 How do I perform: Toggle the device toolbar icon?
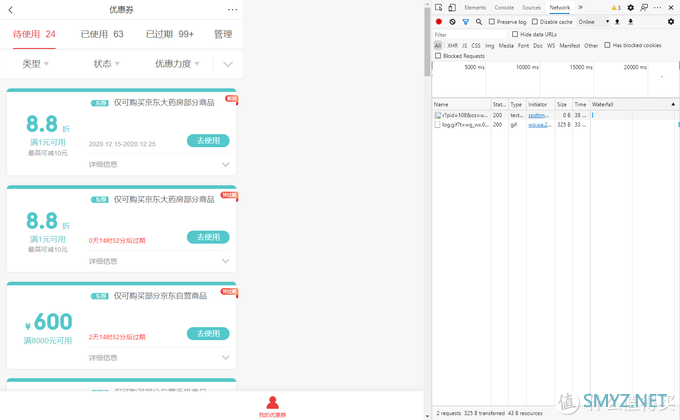pyautogui.click(x=452, y=7)
